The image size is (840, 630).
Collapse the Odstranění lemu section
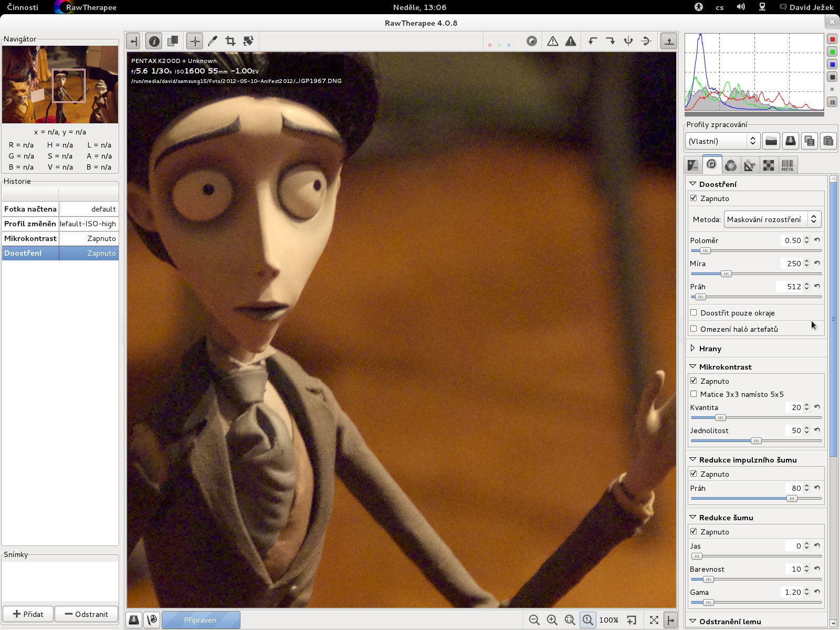[693, 621]
